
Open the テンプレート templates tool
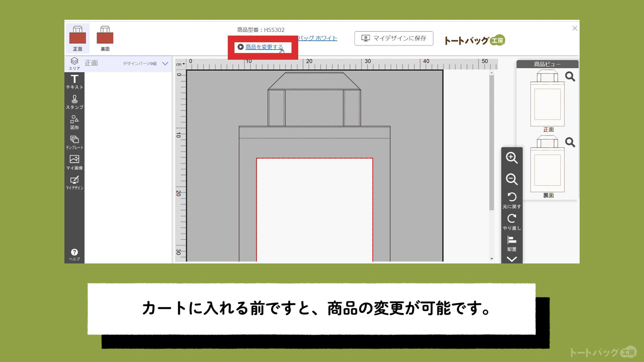click(x=74, y=142)
